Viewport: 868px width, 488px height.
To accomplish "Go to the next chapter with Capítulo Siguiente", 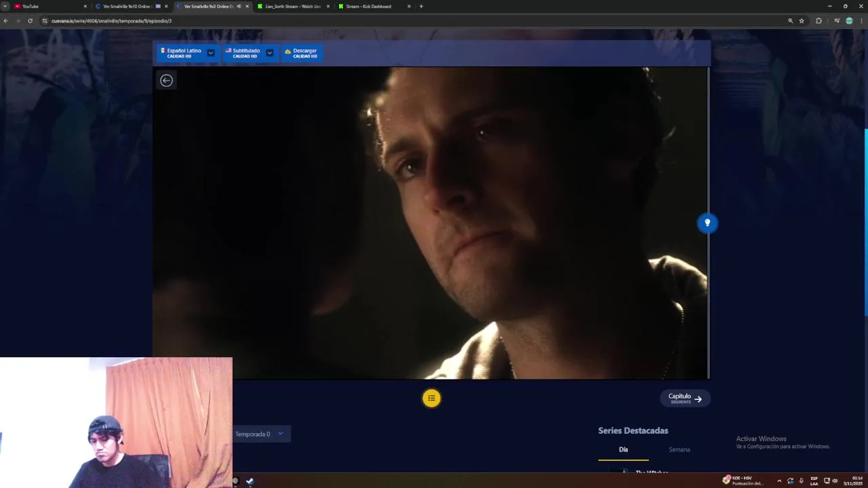I will coord(685,399).
